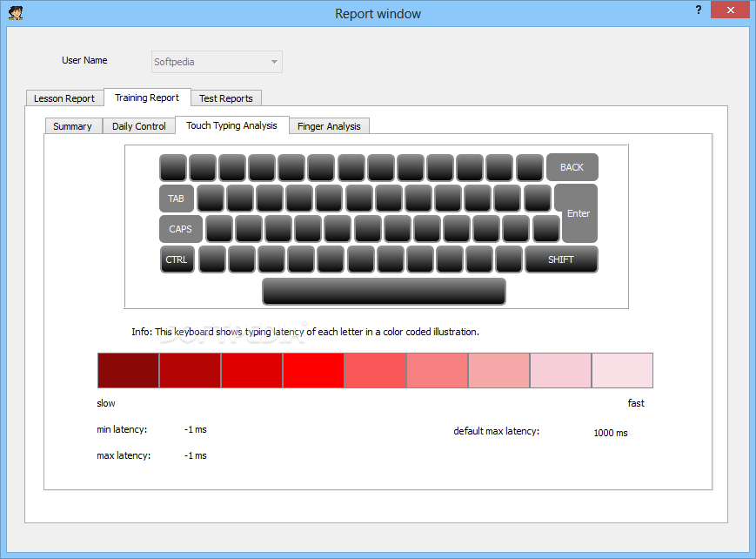
Task: Click the space bar key
Action: tap(384, 292)
